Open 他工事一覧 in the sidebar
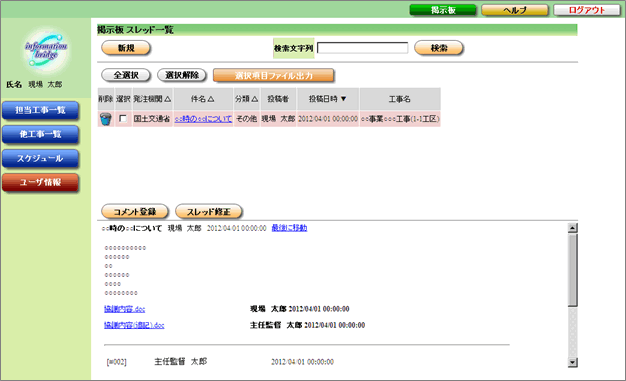The image size is (626, 381). pyautogui.click(x=40, y=134)
